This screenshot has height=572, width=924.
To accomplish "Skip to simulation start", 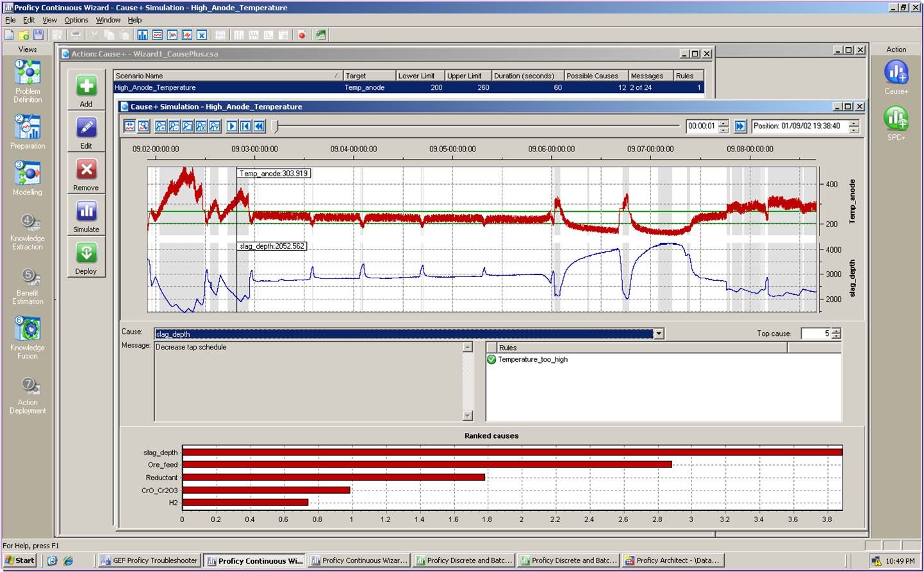I will click(x=245, y=126).
